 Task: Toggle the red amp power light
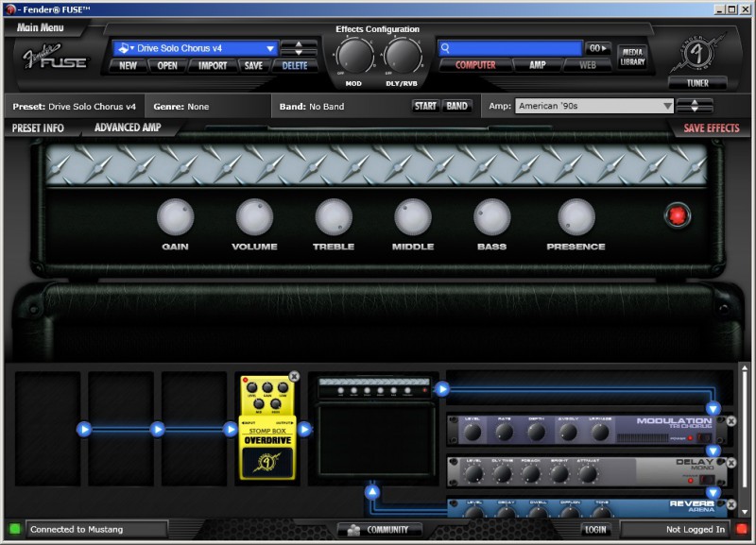[677, 214]
